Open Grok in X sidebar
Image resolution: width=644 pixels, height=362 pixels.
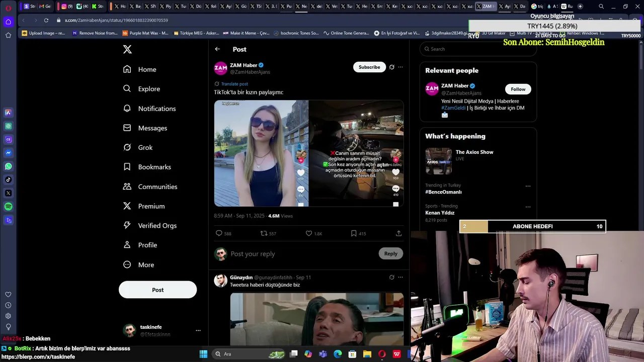[x=138, y=147]
